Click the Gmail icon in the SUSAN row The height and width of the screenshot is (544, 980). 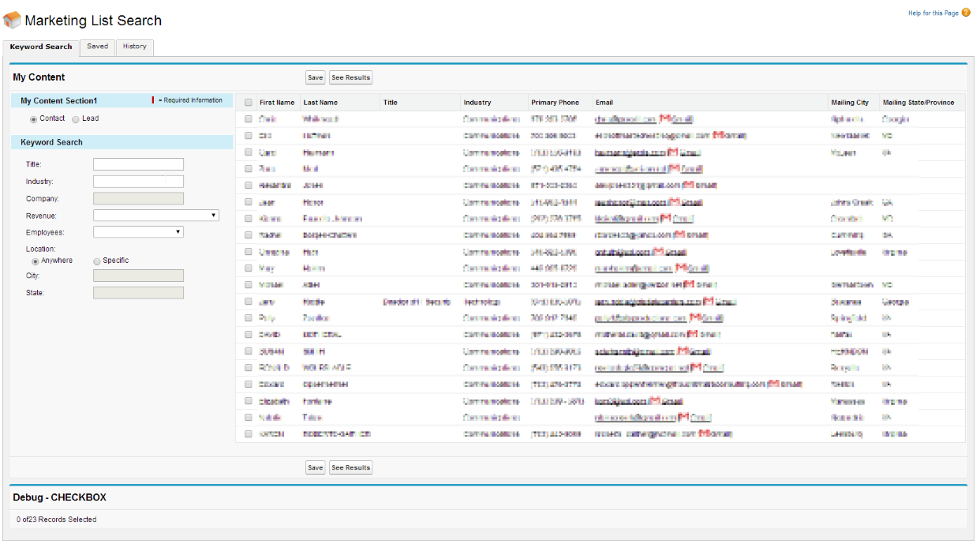[683, 351]
